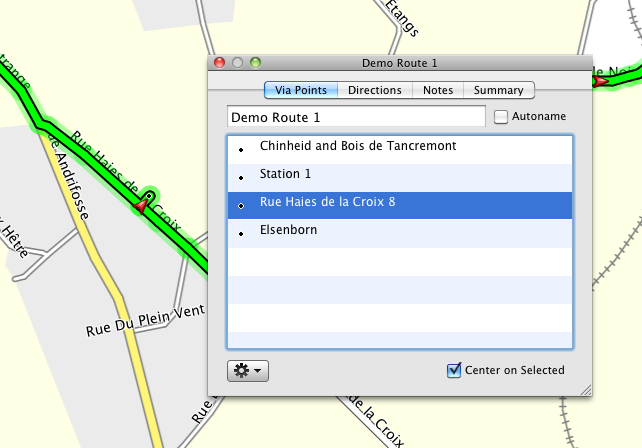This screenshot has width=642, height=448.
Task: Click the bullet icon beside Station 1
Action: click(x=241, y=176)
